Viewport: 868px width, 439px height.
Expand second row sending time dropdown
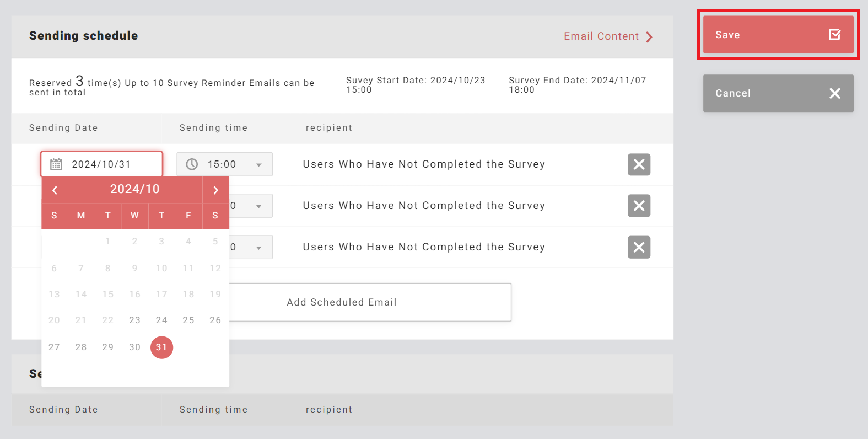[258, 206]
